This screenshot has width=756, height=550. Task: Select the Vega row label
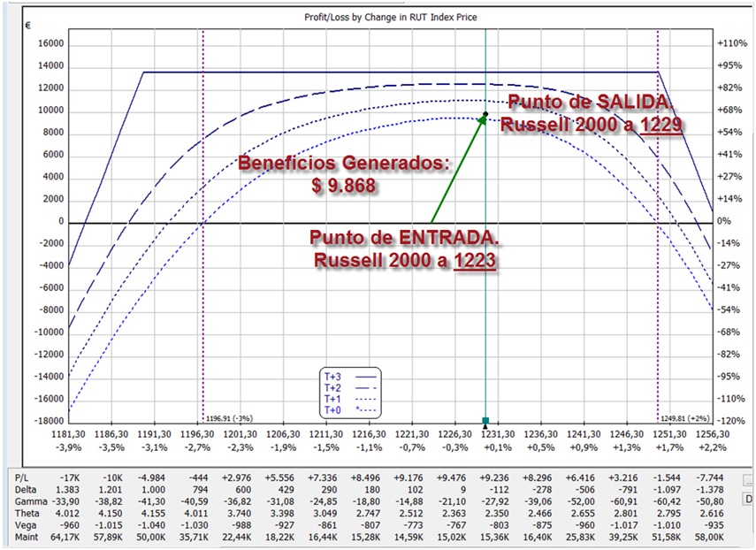25,525
